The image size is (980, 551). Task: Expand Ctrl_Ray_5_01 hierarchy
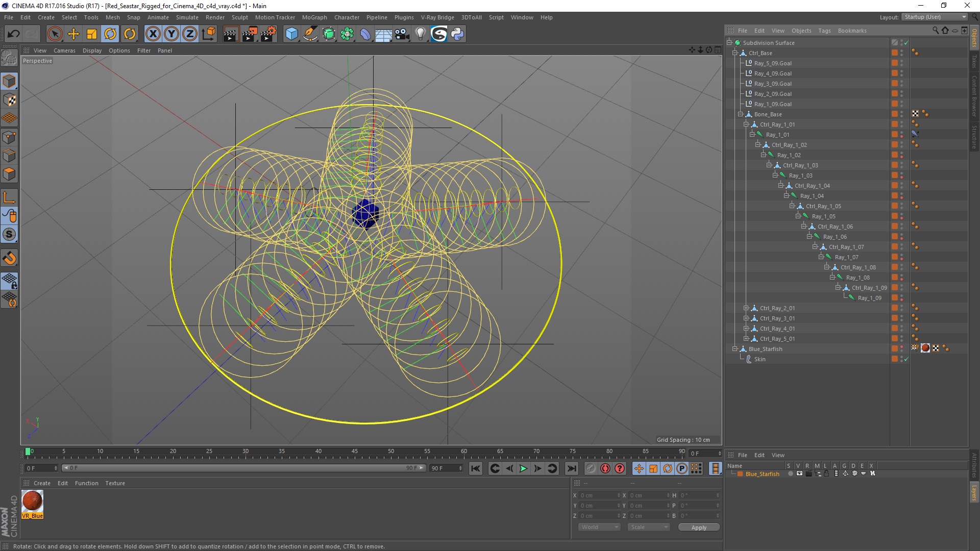click(x=746, y=339)
